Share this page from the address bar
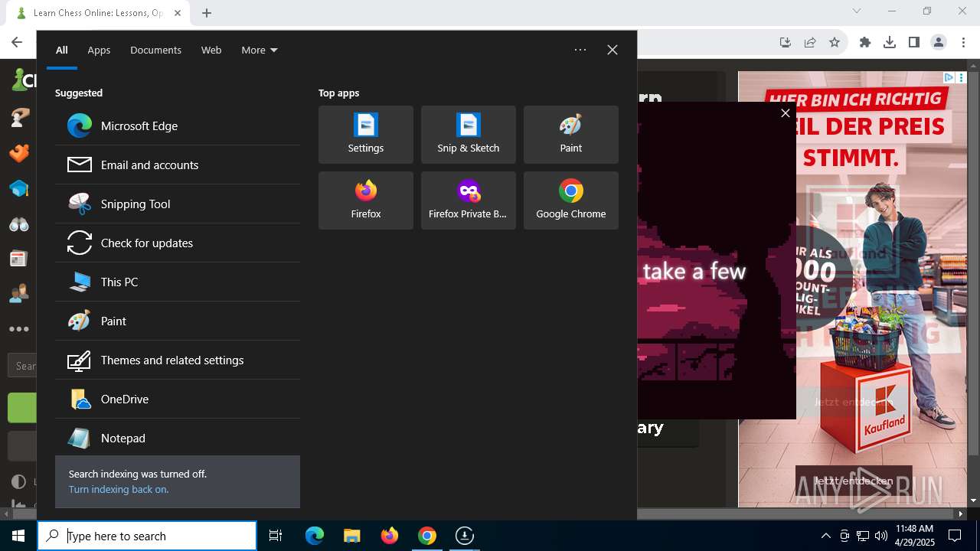Viewport: 980px width, 551px height. (810, 43)
